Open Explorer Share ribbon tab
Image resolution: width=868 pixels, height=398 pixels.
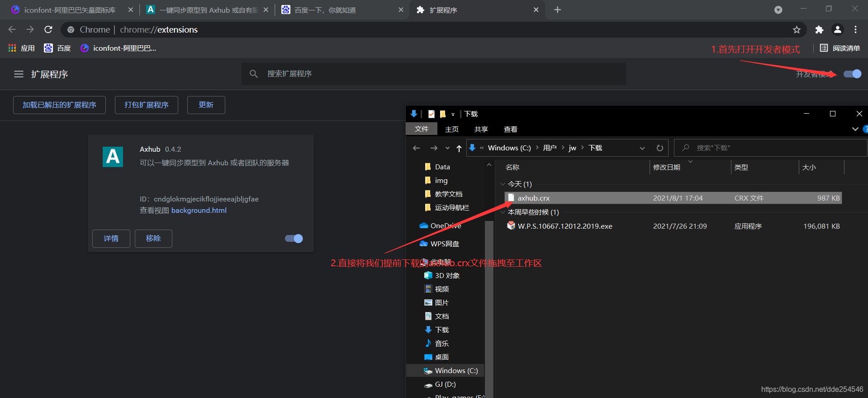pos(481,129)
